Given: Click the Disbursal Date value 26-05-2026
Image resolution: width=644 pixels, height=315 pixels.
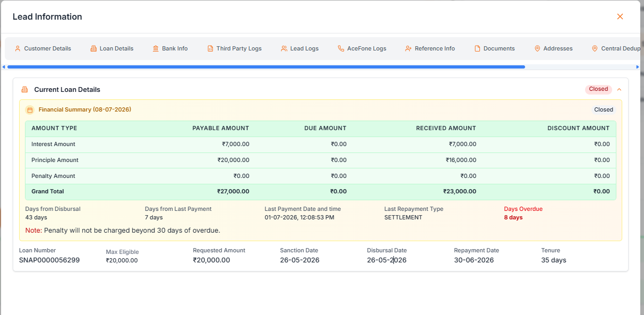Looking at the screenshot, I should point(387,260).
